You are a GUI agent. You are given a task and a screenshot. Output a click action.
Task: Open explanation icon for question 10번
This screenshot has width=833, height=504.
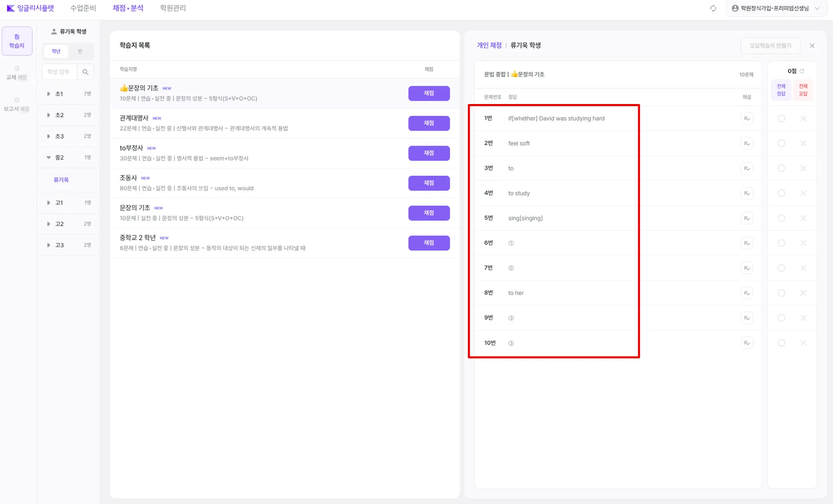pyautogui.click(x=746, y=343)
